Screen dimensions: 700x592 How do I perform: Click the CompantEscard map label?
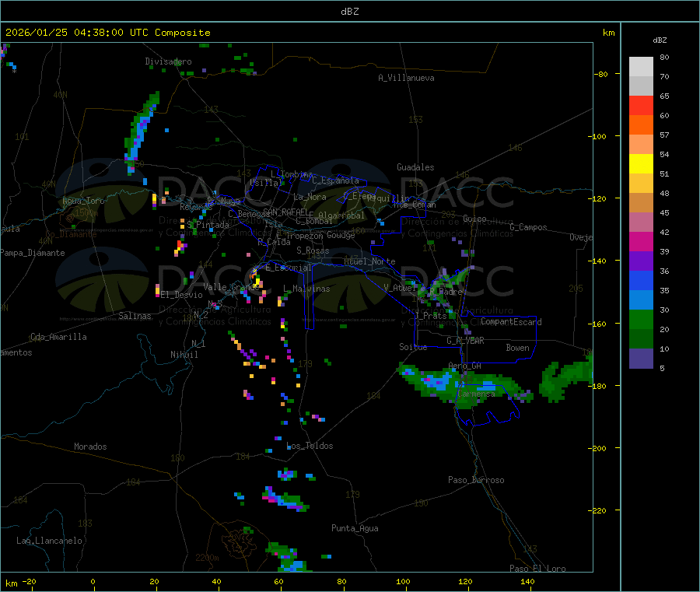click(x=512, y=322)
